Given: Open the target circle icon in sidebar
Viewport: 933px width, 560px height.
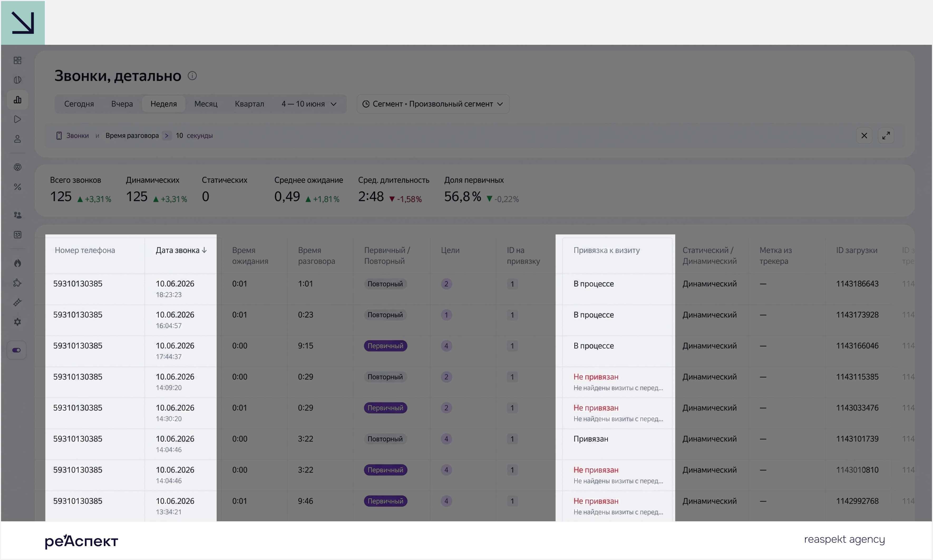Looking at the screenshot, I should click(17, 167).
